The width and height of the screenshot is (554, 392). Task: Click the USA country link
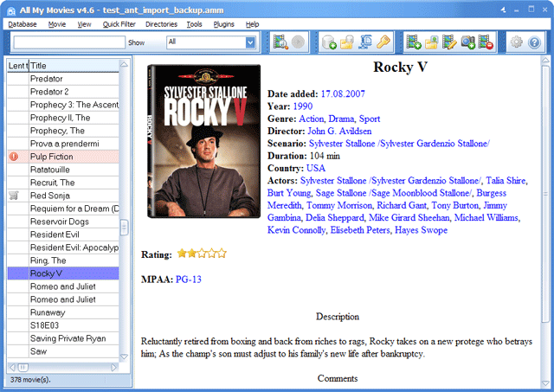click(x=316, y=168)
